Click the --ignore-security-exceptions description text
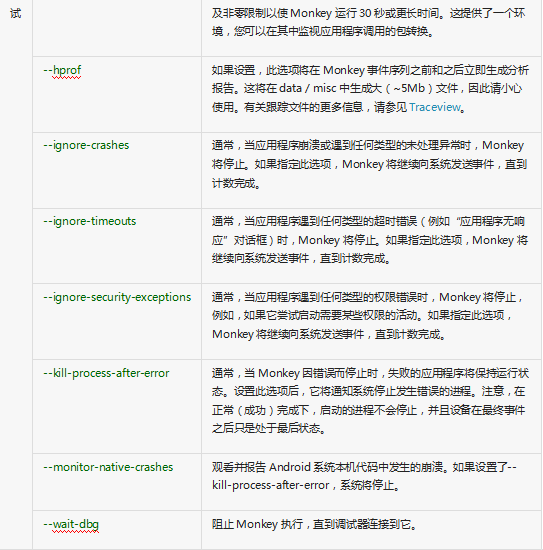Image resolution: width=543 pixels, height=550 pixels. pos(367,316)
